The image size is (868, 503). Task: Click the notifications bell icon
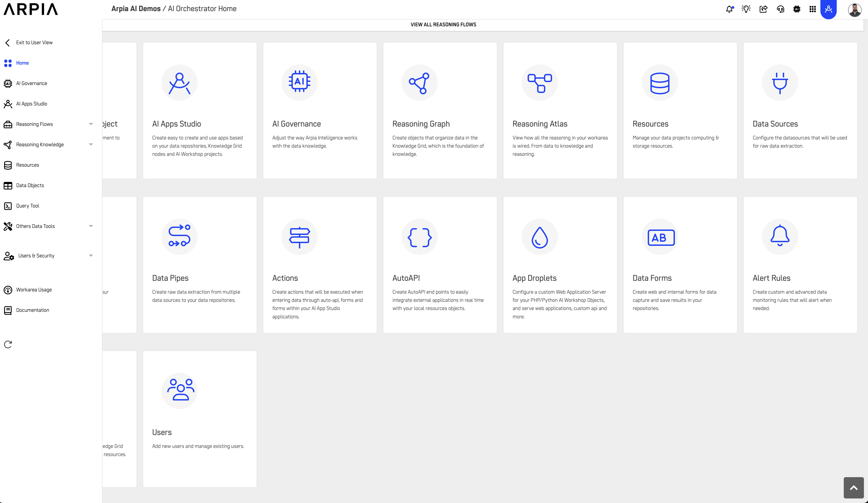click(x=729, y=9)
